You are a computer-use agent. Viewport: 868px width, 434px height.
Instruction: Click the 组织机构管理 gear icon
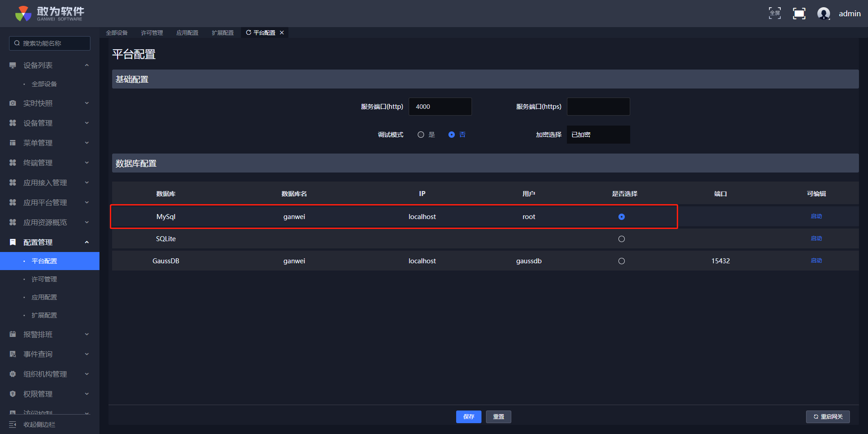[x=13, y=374]
